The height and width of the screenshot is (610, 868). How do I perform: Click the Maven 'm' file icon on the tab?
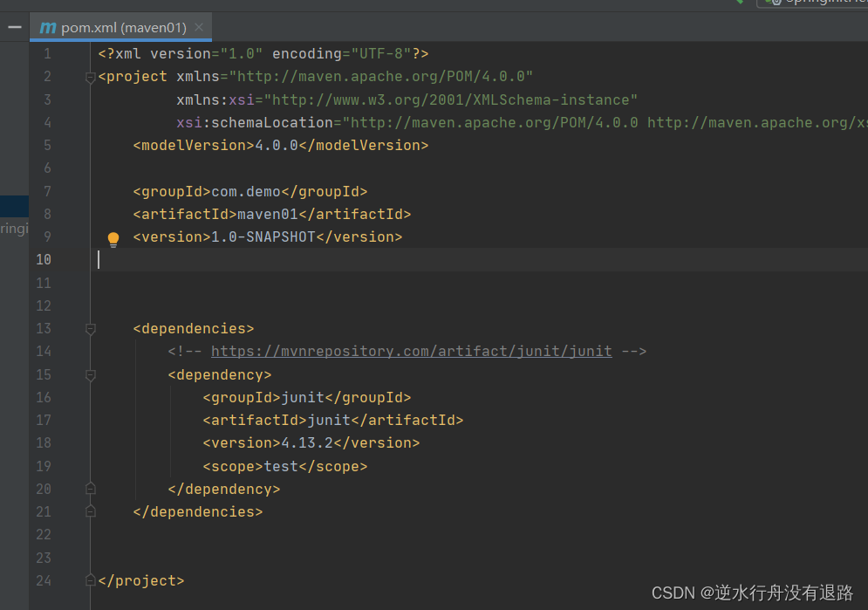click(48, 27)
